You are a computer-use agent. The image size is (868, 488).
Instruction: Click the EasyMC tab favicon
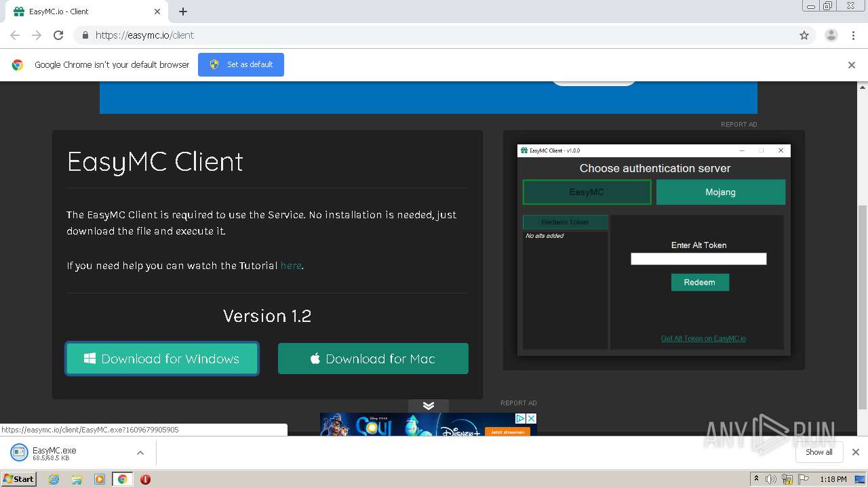coord(19,12)
